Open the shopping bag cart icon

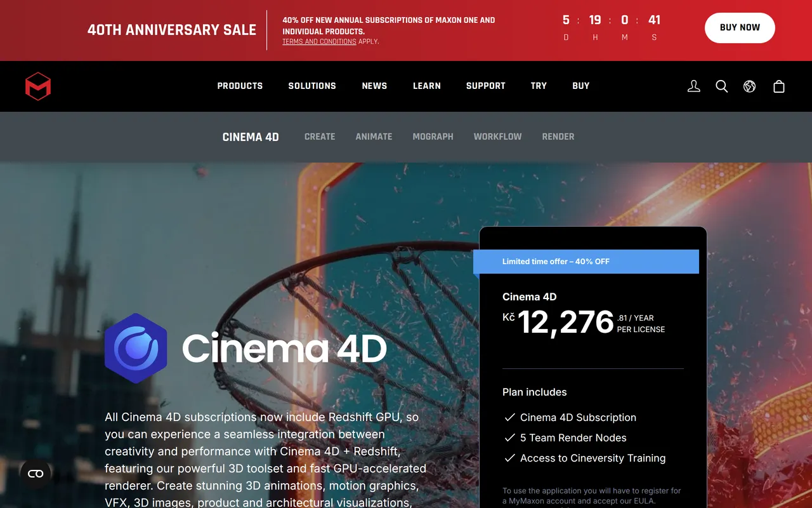point(779,86)
